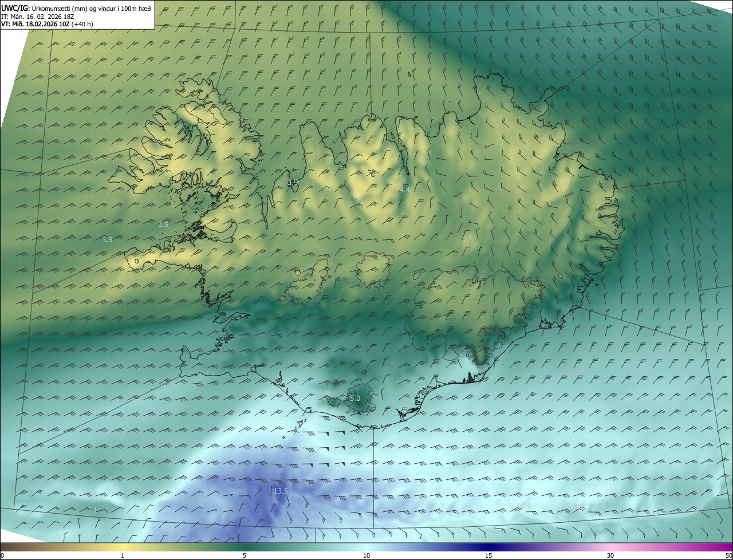
Task: Click the faint "8.5" value on the map
Action: [x=137, y=403]
